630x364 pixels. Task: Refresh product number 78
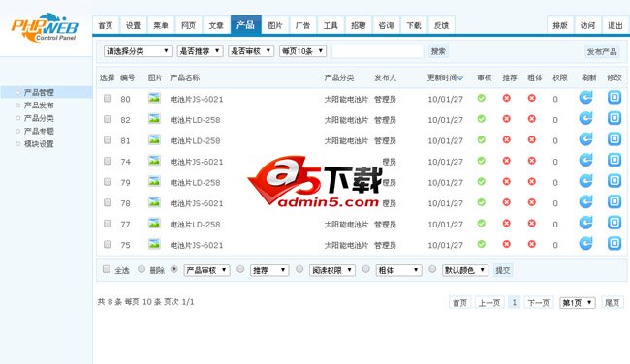[x=585, y=202]
